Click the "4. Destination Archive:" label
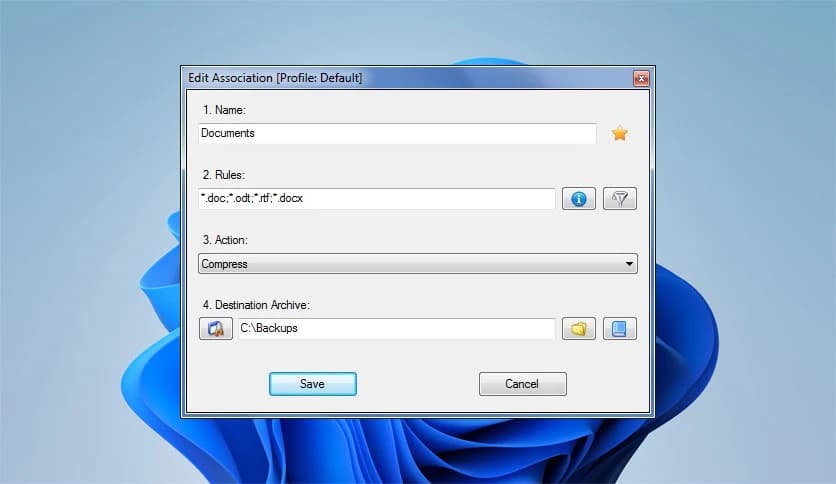This screenshot has width=836, height=484. 256,305
